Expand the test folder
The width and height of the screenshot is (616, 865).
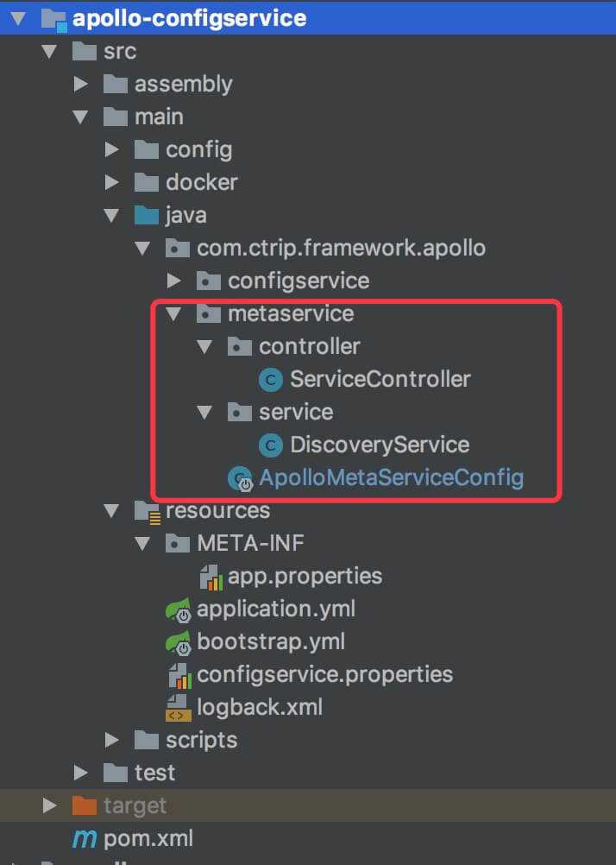tap(80, 773)
